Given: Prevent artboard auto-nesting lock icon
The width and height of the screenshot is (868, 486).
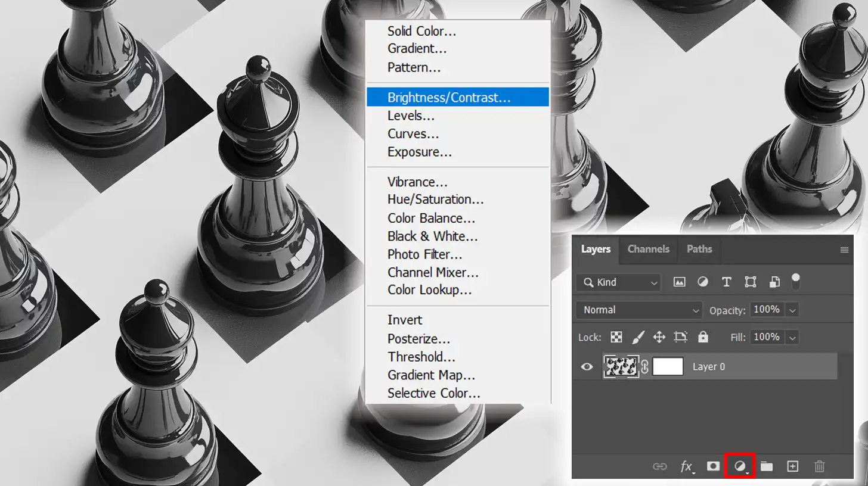Looking at the screenshot, I should click(681, 337).
